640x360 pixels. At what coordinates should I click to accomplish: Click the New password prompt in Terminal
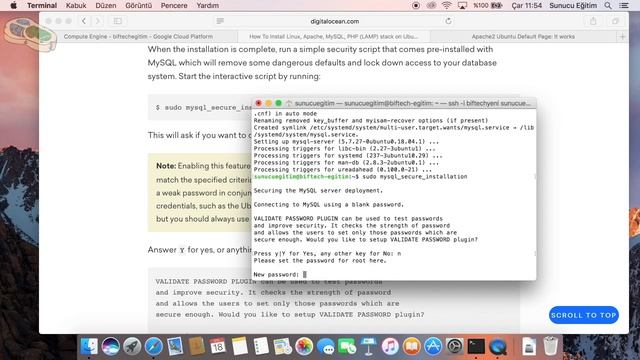pyautogui.click(x=280, y=274)
